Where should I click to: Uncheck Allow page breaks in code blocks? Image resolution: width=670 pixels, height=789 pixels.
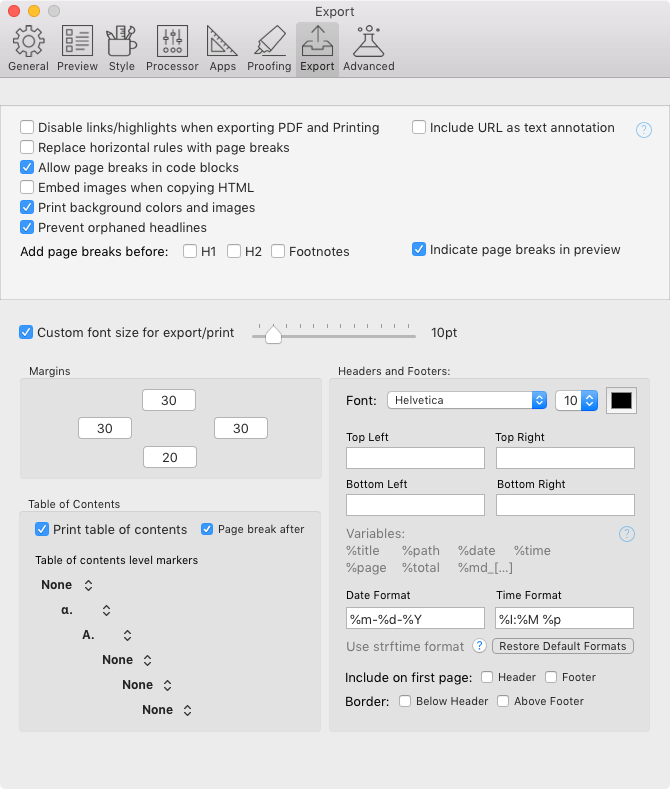tap(27, 167)
